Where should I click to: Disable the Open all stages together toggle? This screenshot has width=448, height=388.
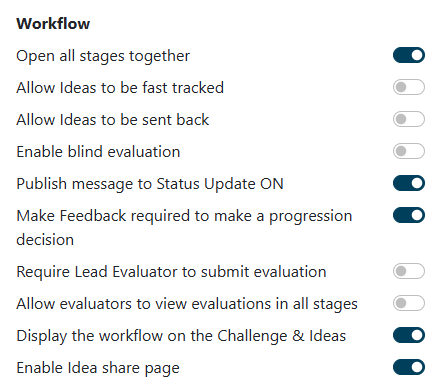[409, 55]
